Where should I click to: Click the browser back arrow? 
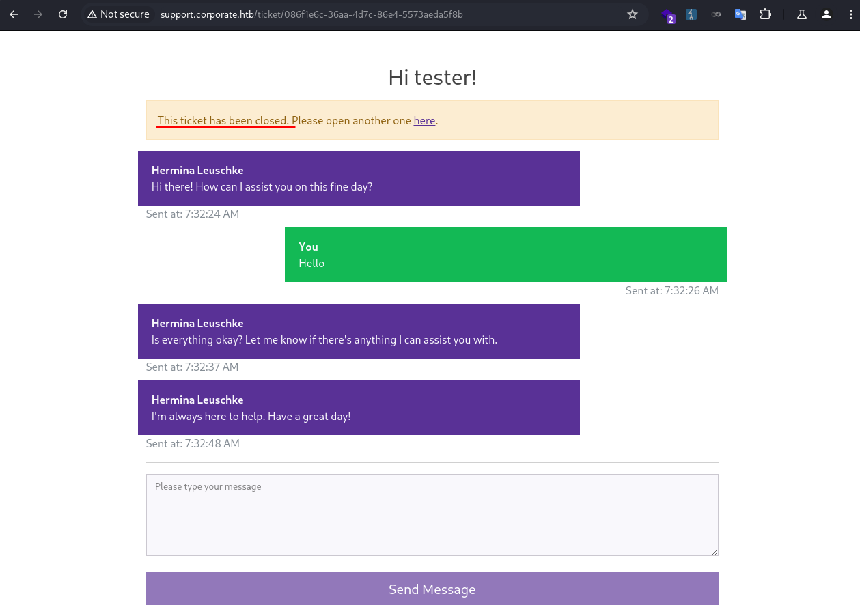(x=14, y=14)
